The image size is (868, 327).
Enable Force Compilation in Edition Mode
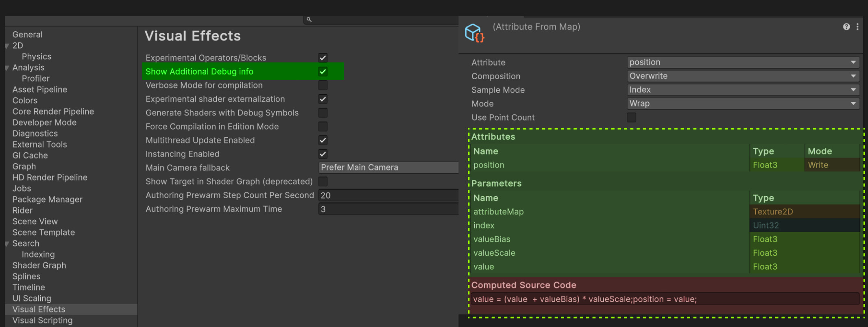pyautogui.click(x=323, y=126)
